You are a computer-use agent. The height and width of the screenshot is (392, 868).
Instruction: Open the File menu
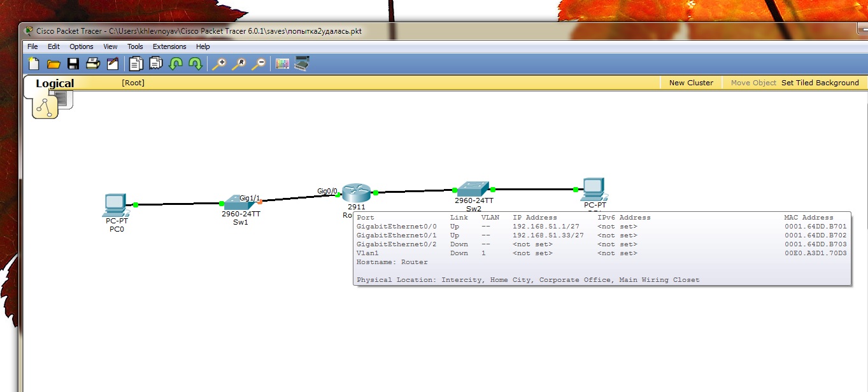pyautogui.click(x=32, y=46)
